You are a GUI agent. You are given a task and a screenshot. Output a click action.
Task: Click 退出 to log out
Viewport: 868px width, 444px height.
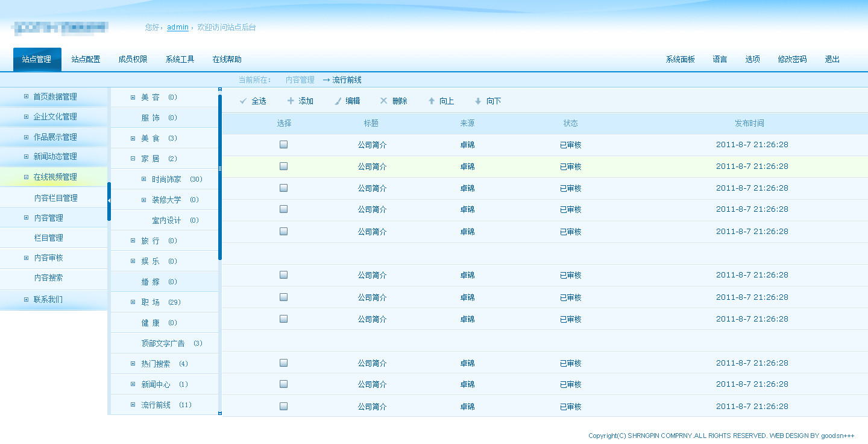coord(832,60)
